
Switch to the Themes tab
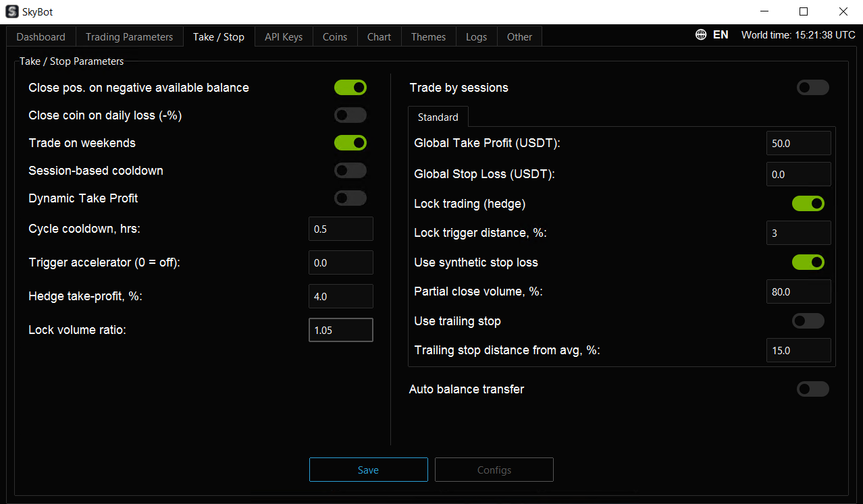[428, 37]
